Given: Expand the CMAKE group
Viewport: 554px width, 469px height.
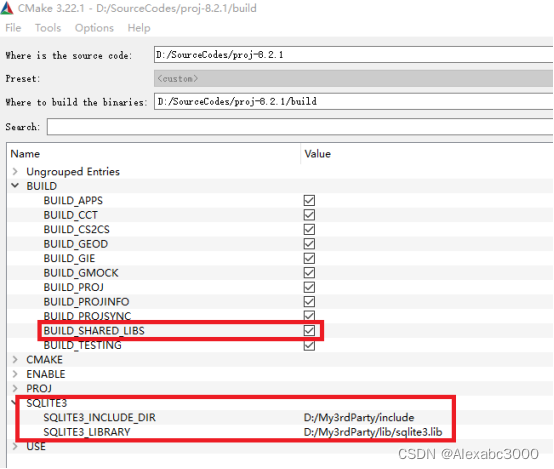Looking at the screenshot, I should pyautogui.click(x=15, y=359).
